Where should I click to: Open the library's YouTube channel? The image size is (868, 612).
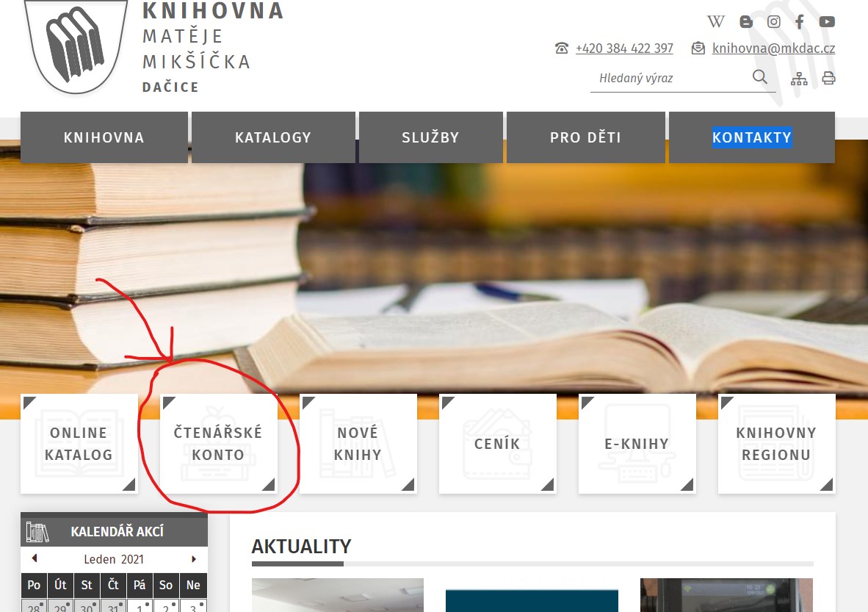[827, 21]
